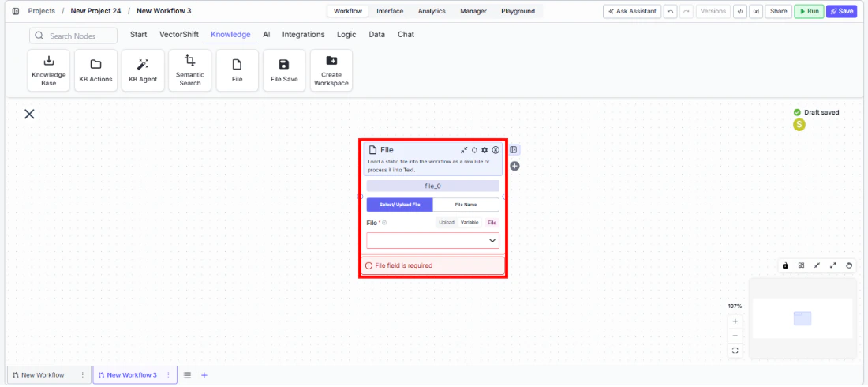Refresh the File node

pyautogui.click(x=474, y=150)
